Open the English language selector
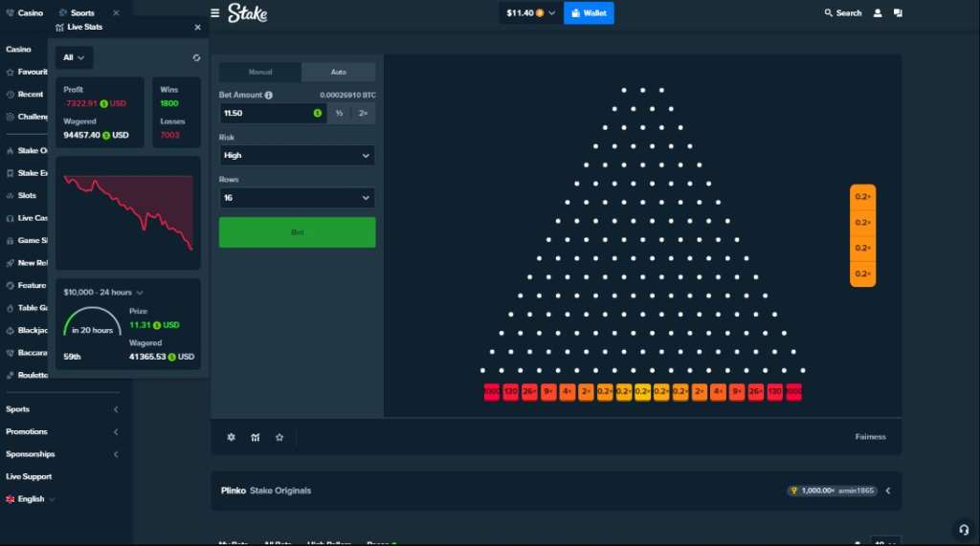Viewport: 980px width, 546px height. pyautogui.click(x=31, y=499)
